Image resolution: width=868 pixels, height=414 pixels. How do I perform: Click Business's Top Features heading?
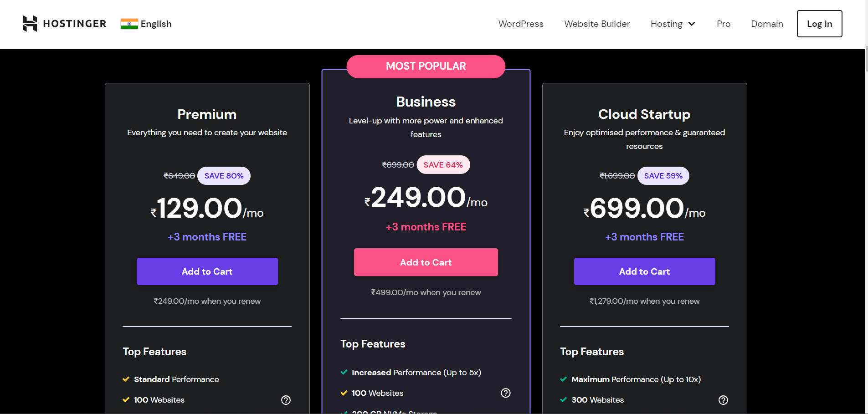pyautogui.click(x=373, y=344)
